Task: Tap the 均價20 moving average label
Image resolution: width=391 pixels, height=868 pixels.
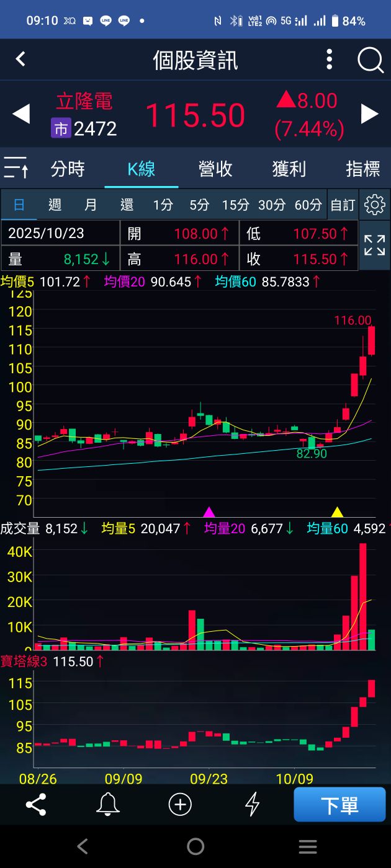Action: [125, 281]
